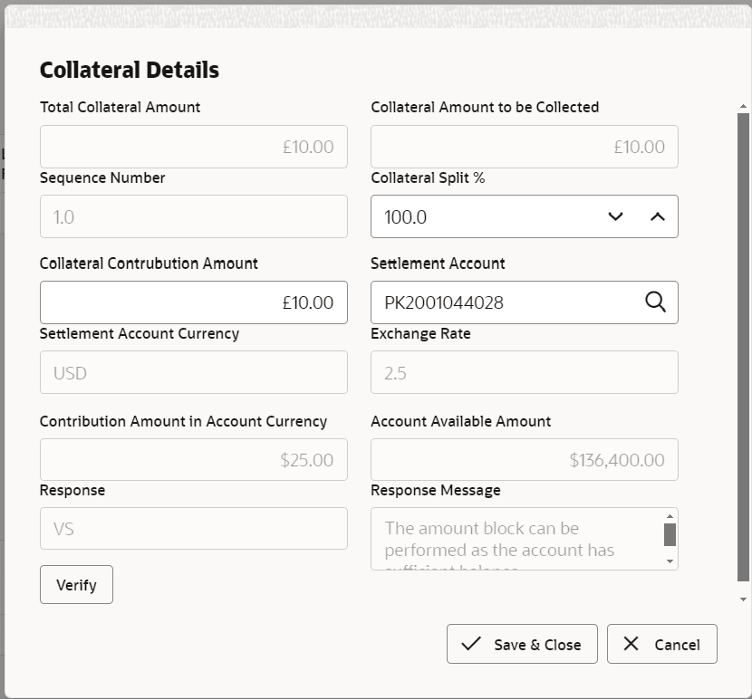This screenshot has width=752, height=700.
Task: Decrease Collateral Split % with the down chevron
Action: [x=615, y=216]
